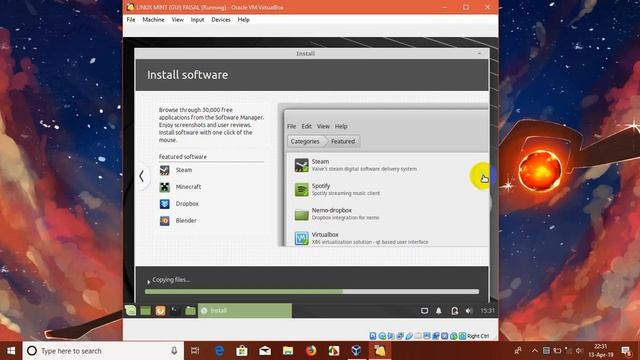Click the search box microphone icon
Screen dimensions: 640x360
click(x=174, y=351)
